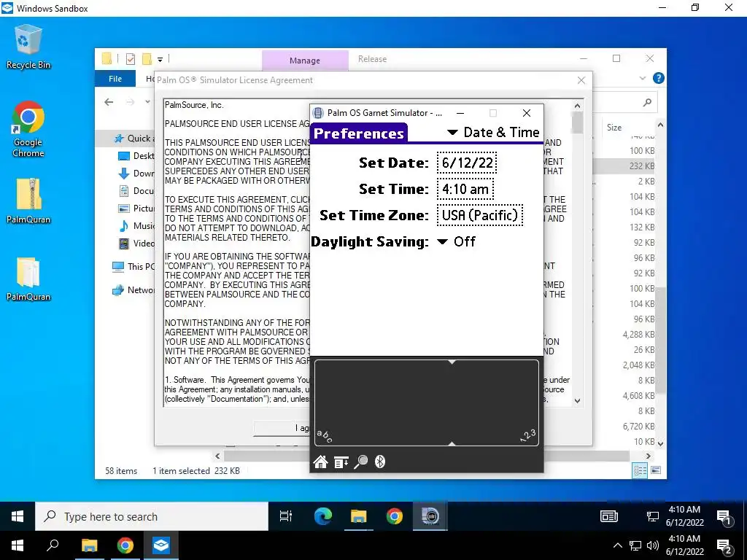Tap the abc keyboard corner in Graffiti area
The height and width of the screenshot is (560, 747).
325,436
